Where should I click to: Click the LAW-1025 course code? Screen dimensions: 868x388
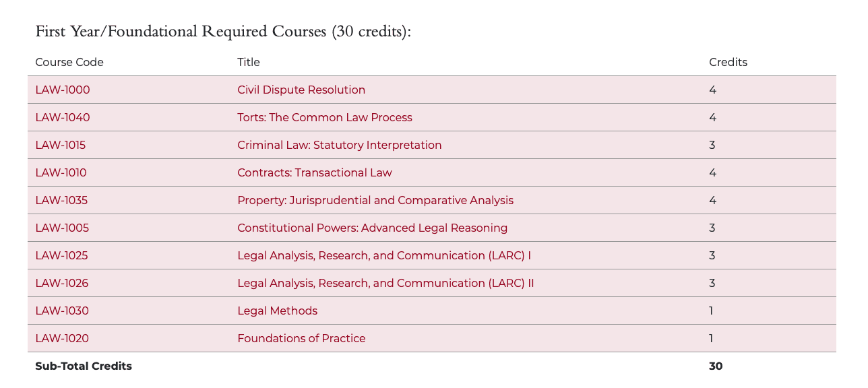61,256
